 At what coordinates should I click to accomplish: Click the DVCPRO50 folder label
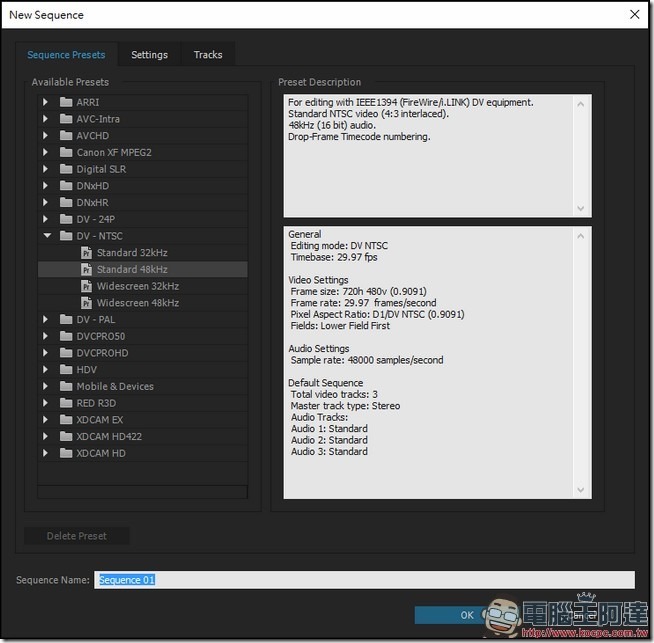tap(101, 336)
